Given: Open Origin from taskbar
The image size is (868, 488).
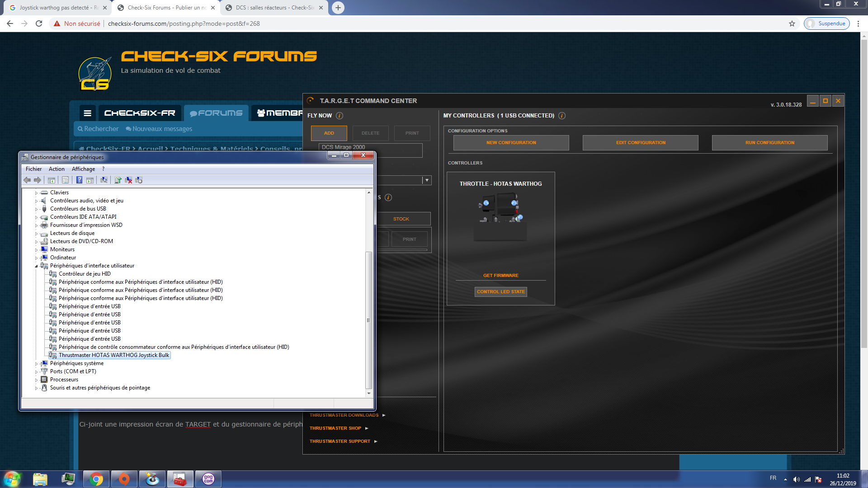Looking at the screenshot, I should click(124, 479).
